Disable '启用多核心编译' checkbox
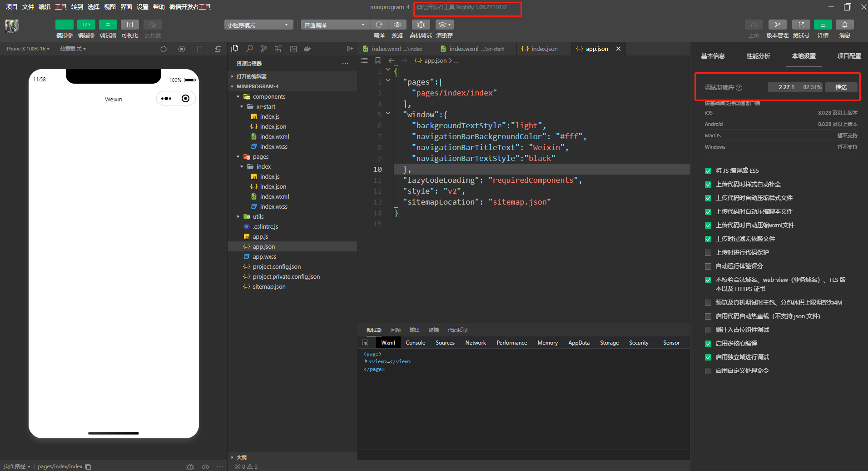The image size is (868, 471). 708,344
